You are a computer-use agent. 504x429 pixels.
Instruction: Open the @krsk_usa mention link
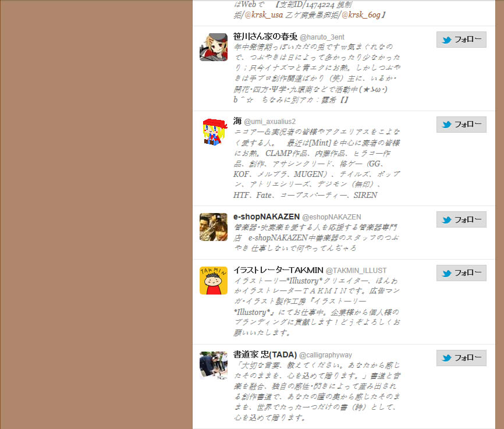click(x=264, y=15)
